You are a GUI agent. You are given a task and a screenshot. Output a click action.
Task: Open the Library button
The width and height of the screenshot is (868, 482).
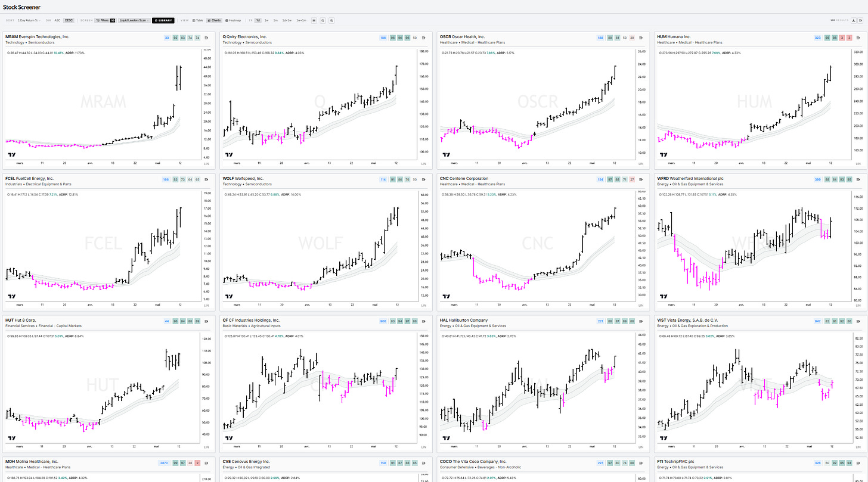(163, 20)
